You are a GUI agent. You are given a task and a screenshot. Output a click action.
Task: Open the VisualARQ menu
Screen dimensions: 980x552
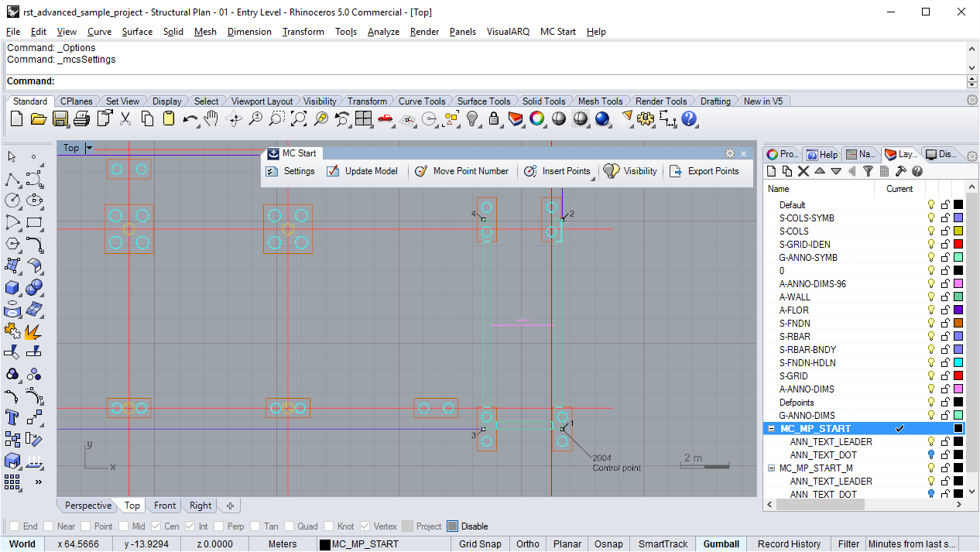click(508, 32)
